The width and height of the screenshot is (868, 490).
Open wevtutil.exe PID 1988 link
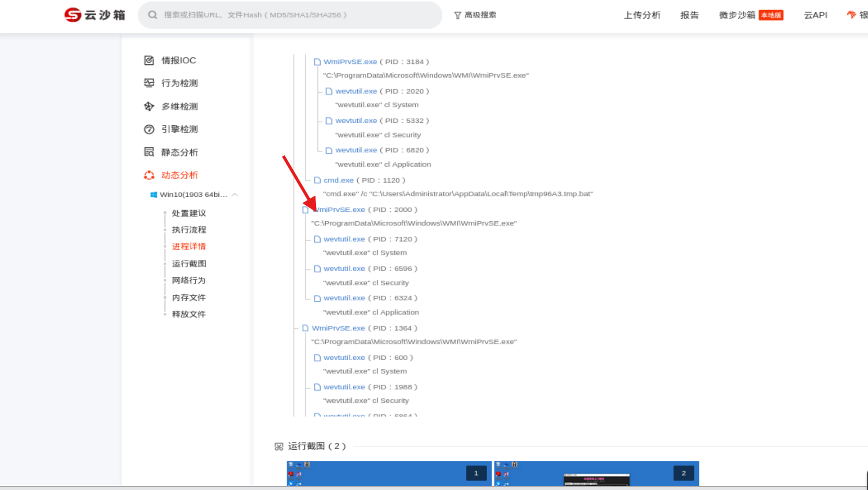(x=344, y=387)
